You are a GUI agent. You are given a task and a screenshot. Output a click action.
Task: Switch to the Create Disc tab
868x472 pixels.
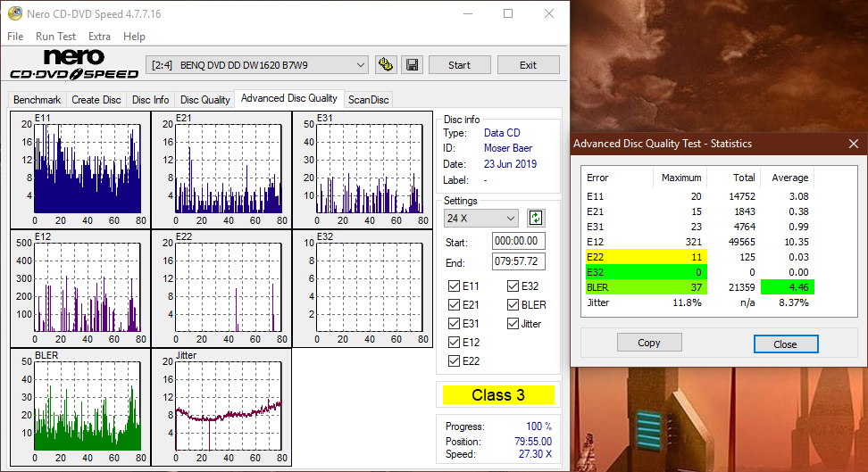[x=96, y=100]
